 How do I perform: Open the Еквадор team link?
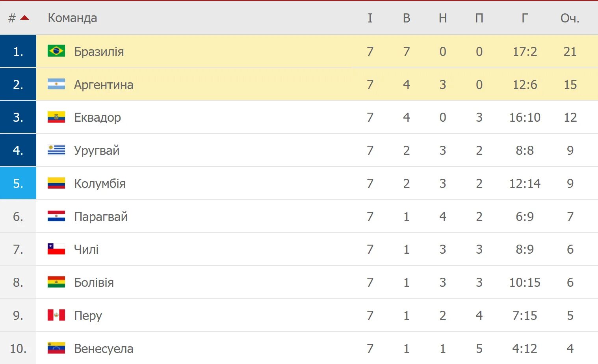(97, 117)
